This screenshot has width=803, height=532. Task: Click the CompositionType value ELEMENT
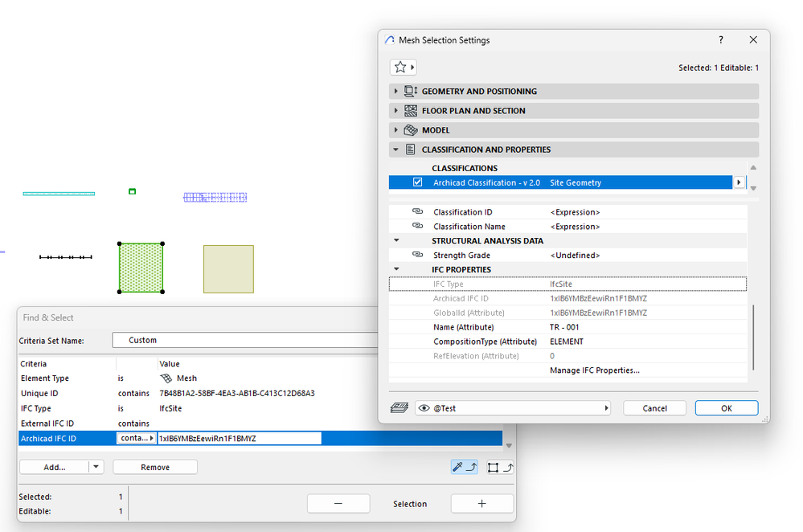[567, 342]
